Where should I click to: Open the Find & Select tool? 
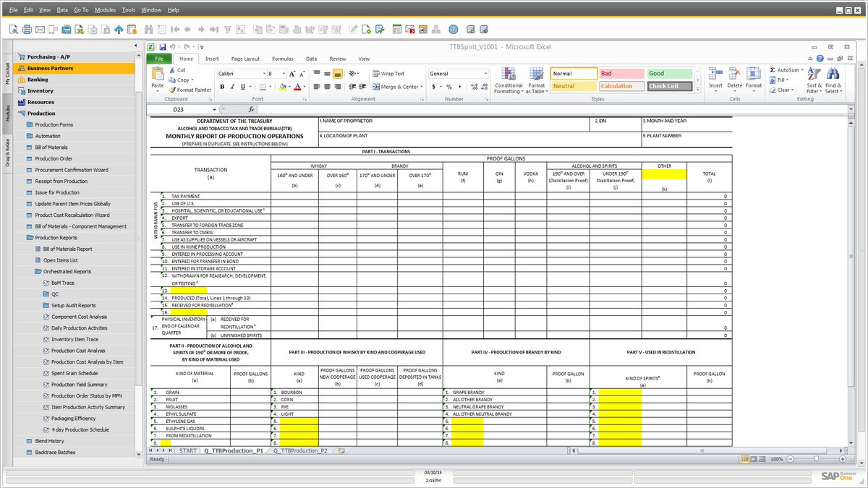[x=834, y=80]
